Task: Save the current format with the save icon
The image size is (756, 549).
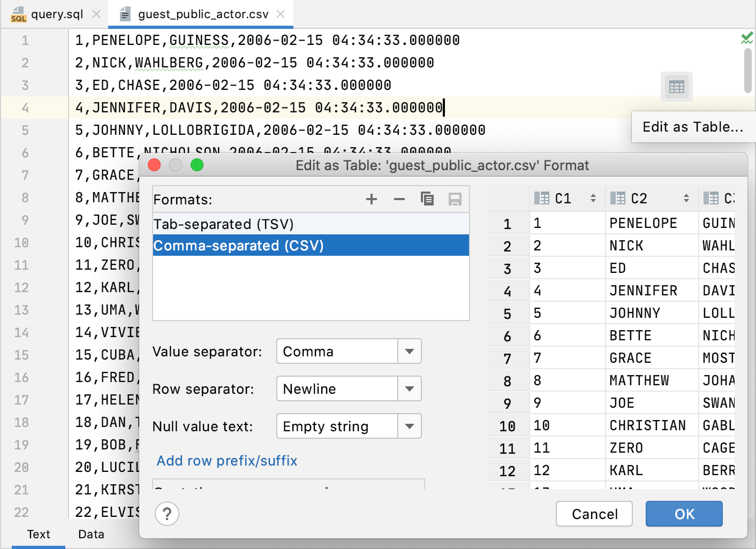Action: pyautogui.click(x=455, y=199)
